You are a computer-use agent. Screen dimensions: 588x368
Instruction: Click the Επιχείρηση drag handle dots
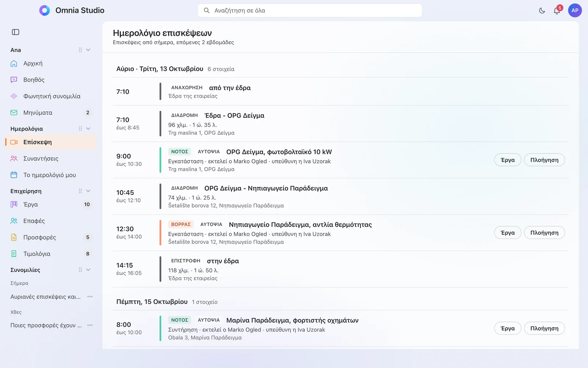pos(80,191)
